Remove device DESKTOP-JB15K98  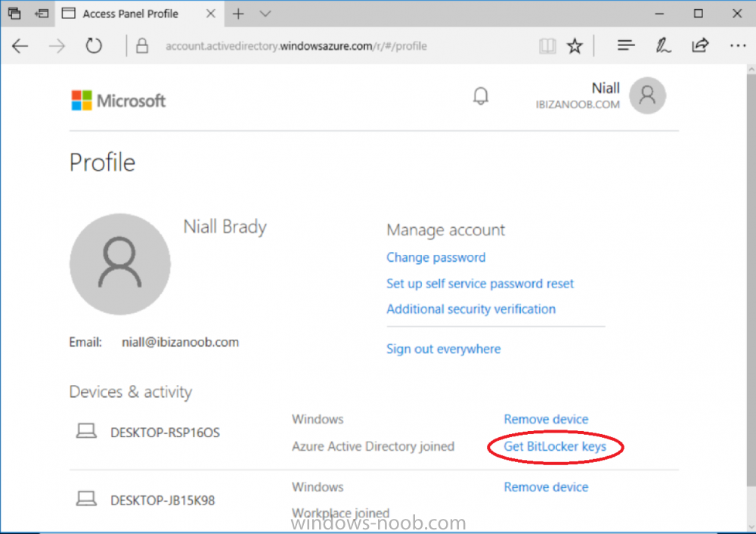(x=546, y=486)
